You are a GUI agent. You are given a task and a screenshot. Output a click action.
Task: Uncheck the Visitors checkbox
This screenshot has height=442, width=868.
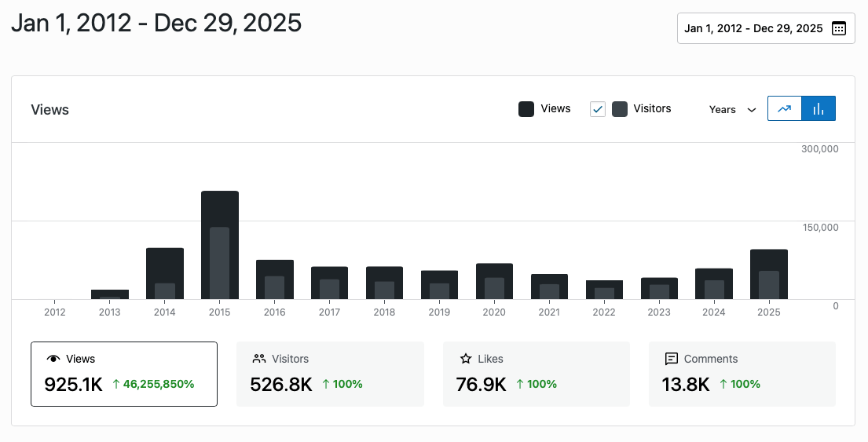coord(598,109)
